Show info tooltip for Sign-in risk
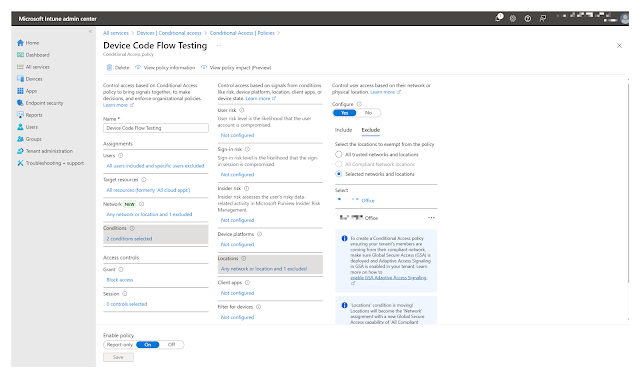 tap(247, 149)
